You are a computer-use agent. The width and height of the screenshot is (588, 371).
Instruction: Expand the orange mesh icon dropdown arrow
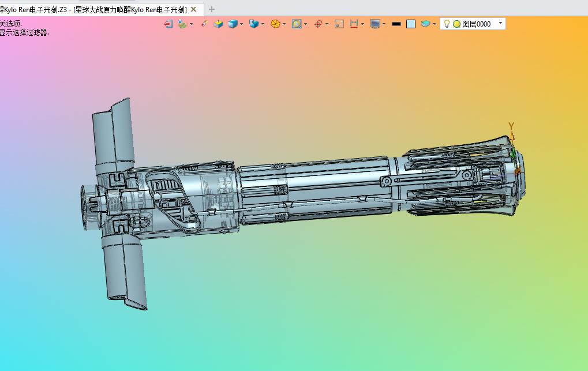pos(284,24)
